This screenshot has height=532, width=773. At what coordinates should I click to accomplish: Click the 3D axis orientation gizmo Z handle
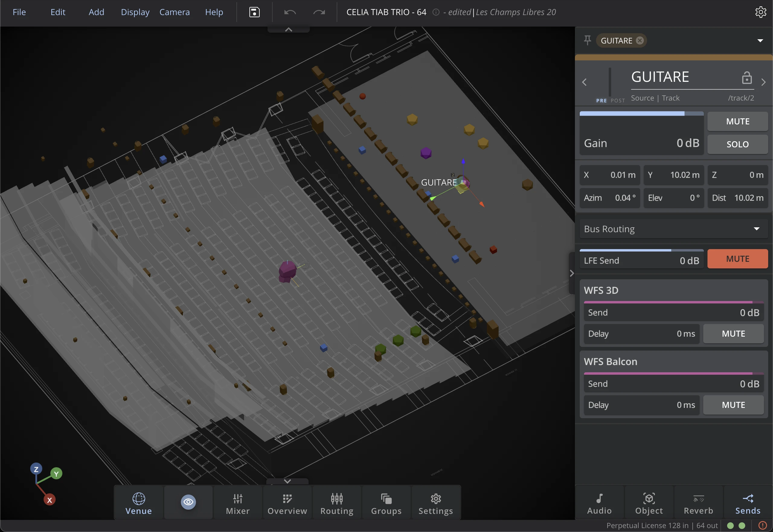coord(36,469)
